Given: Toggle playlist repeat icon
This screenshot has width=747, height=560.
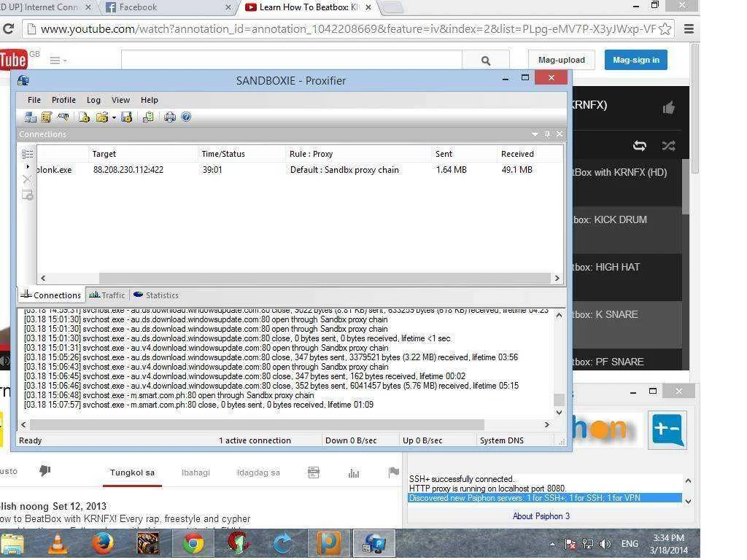Looking at the screenshot, I should coord(639,146).
